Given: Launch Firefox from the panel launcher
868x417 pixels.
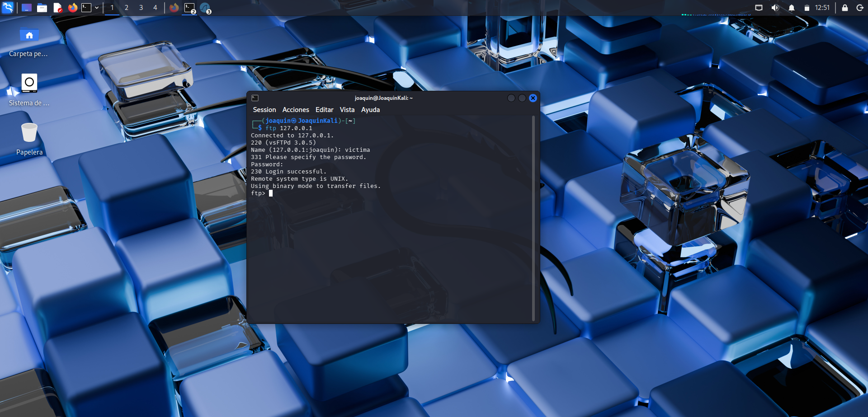Looking at the screenshot, I should pyautogui.click(x=72, y=8).
